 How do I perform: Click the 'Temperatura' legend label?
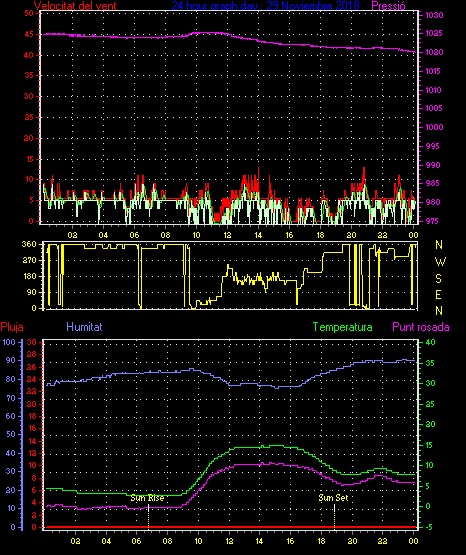[x=343, y=327]
